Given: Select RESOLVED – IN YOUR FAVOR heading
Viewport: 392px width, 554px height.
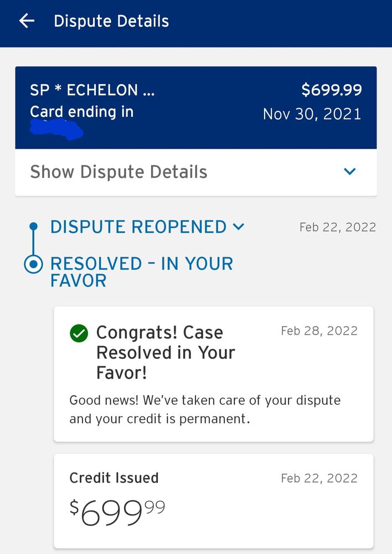Looking at the screenshot, I should click(x=142, y=271).
